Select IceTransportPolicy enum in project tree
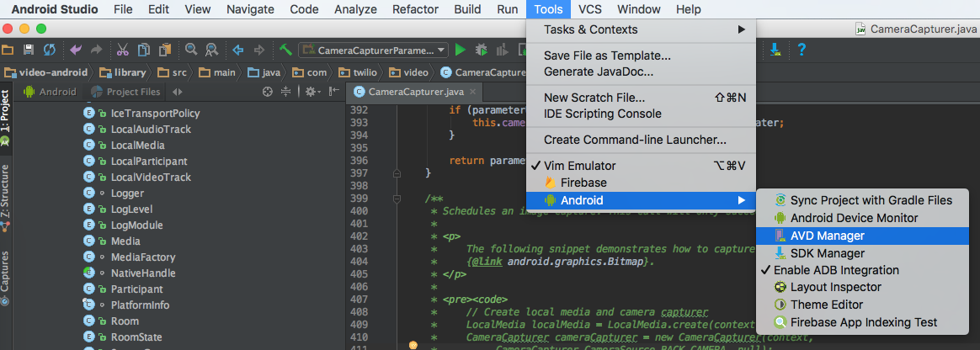 [x=155, y=113]
